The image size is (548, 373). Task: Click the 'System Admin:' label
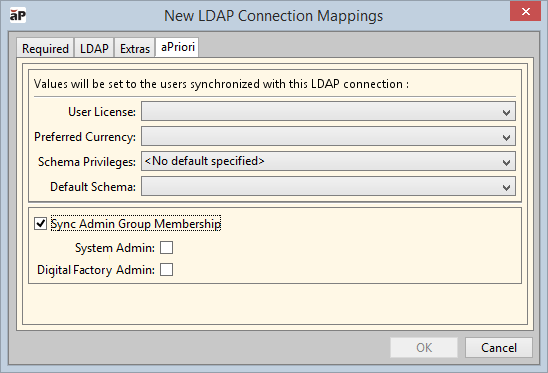tap(115, 248)
